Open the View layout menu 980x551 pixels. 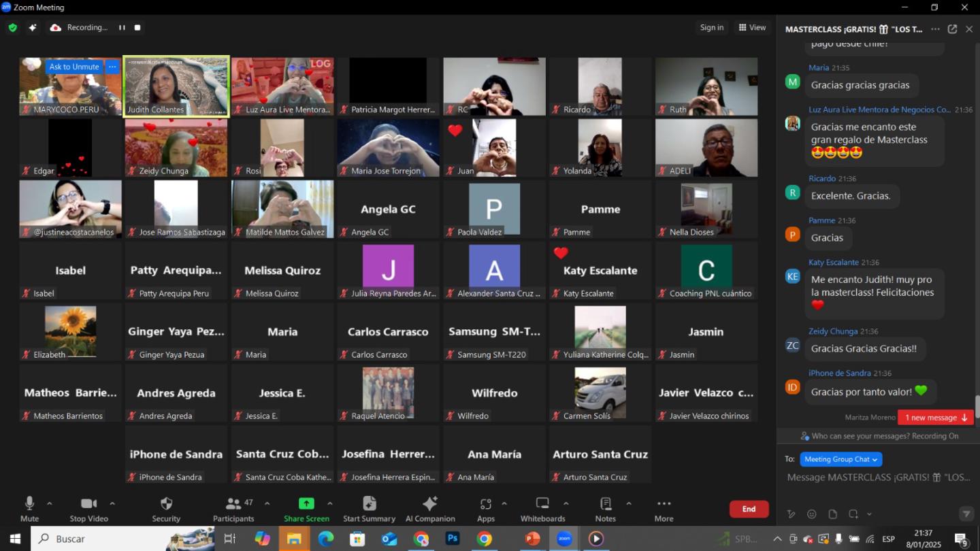(752, 28)
